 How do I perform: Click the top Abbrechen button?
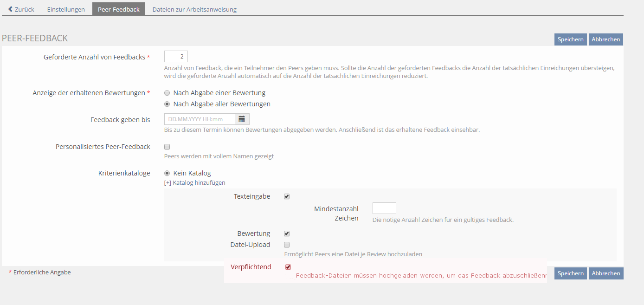[x=605, y=39]
